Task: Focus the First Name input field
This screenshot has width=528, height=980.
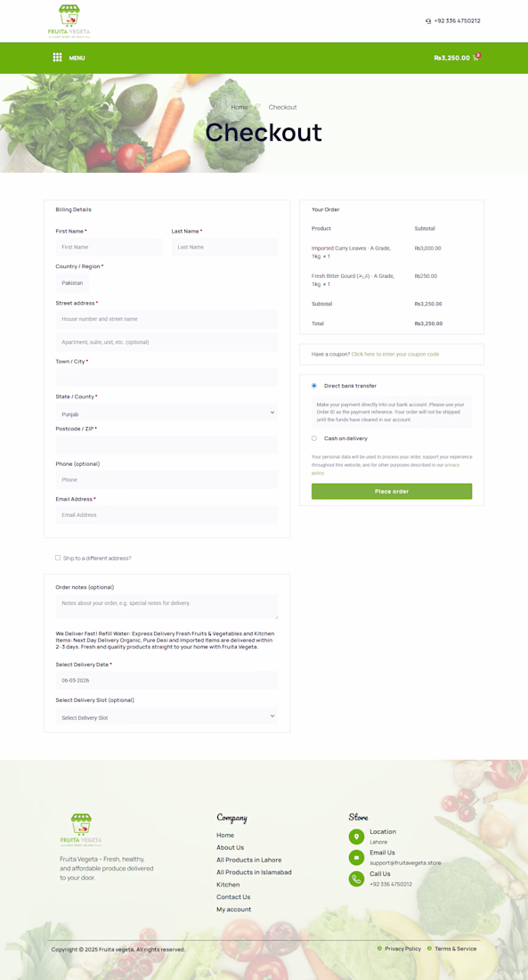Action: coord(109,247)
